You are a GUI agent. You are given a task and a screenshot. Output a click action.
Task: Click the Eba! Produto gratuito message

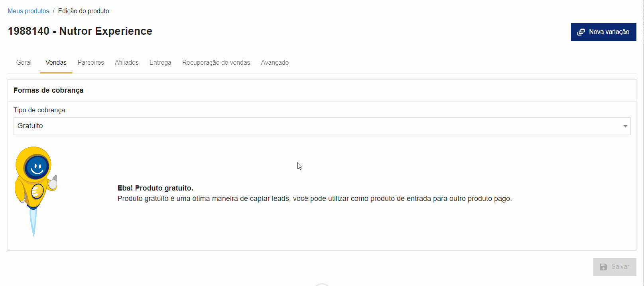click(x=155, y=188)
